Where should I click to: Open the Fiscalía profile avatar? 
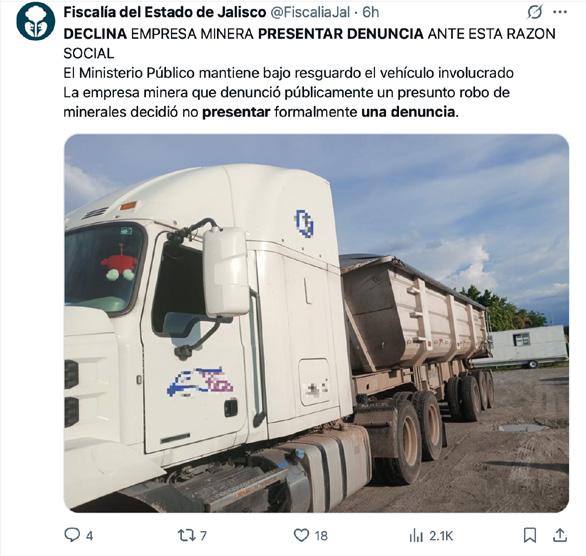tap(36, 22)
